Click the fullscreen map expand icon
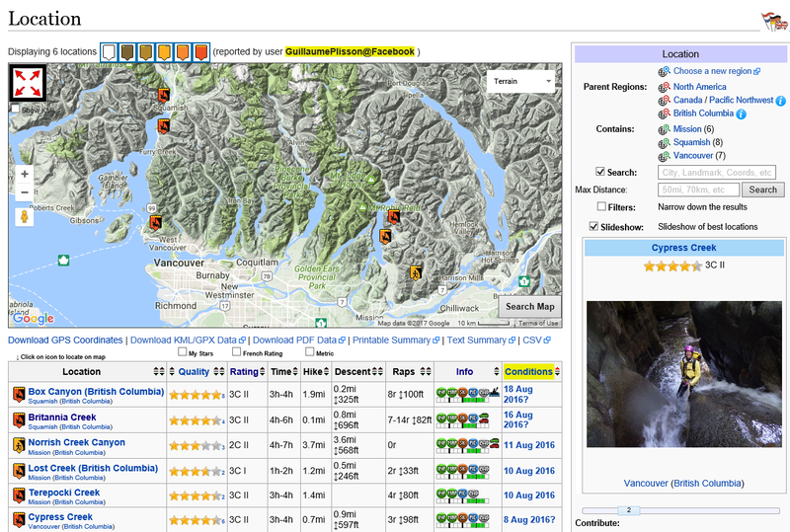 pyautogui.click(x=27, y=83)
